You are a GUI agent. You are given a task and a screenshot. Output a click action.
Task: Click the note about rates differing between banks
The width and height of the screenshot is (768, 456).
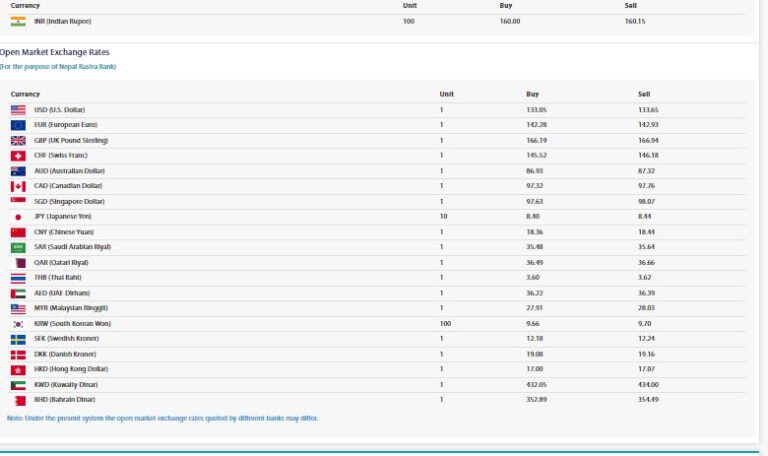pyautogui.click(x=162, y=418)
